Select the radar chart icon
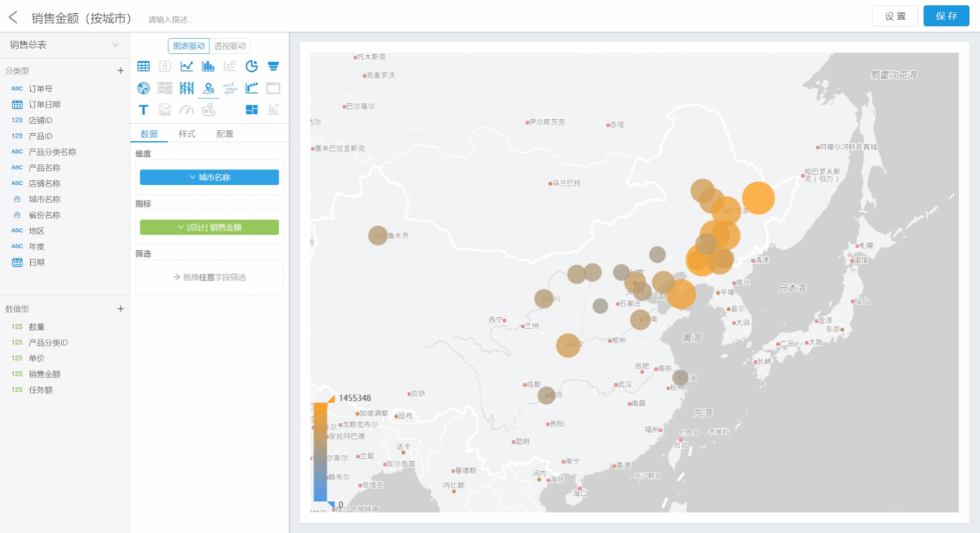The image size is (980, 533). 143,88
